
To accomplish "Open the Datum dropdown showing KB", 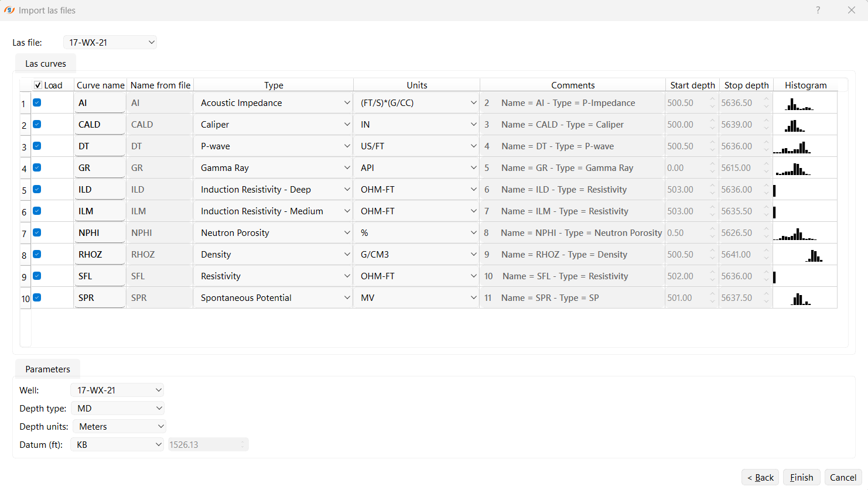I will [117, 444].
